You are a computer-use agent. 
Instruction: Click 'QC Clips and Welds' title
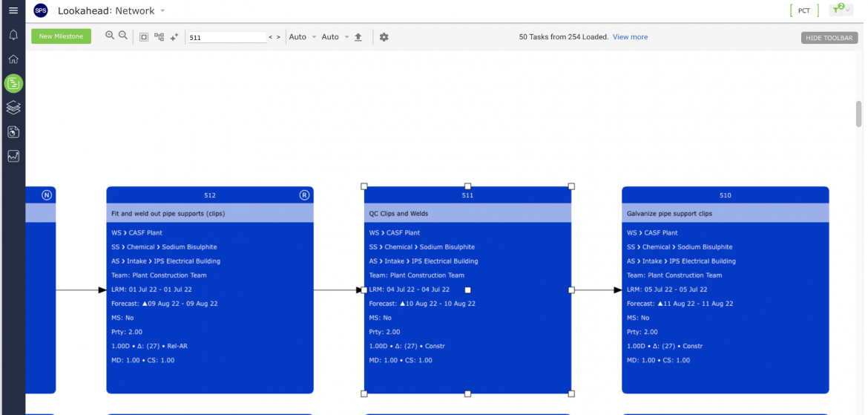(x=398, y=213)
